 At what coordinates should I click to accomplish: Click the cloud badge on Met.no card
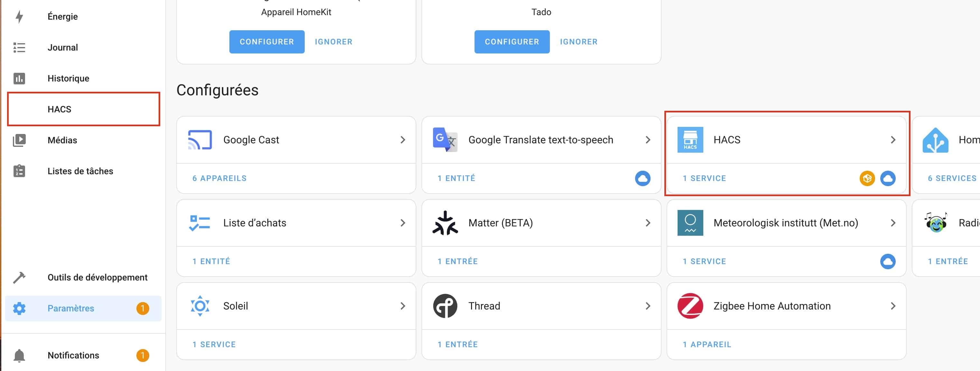[888, 261]
